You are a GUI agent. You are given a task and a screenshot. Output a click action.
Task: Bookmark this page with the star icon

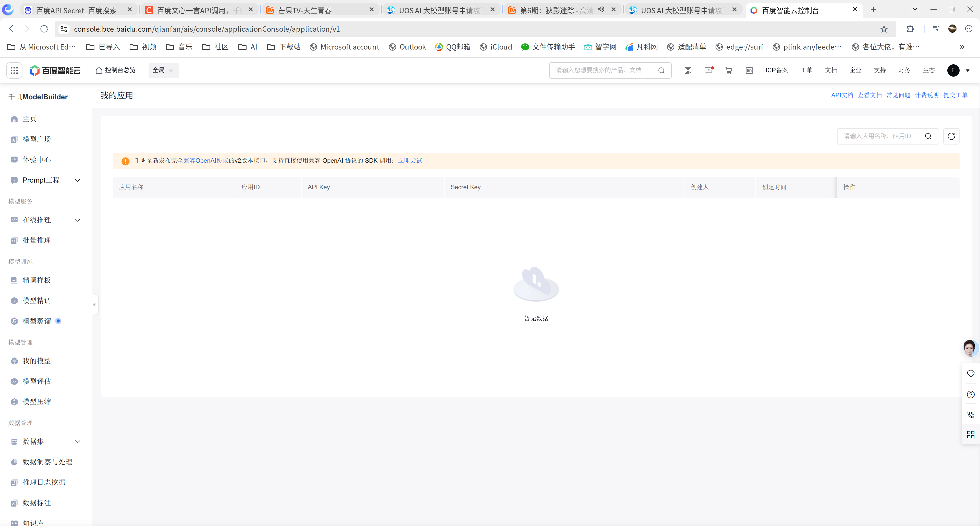884,29
